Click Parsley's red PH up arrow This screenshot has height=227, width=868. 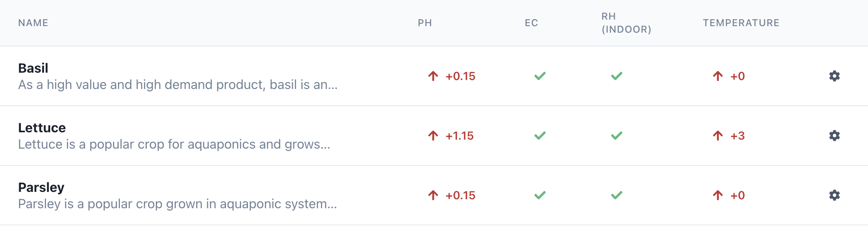pyautogui.click(x=433, y=195)
